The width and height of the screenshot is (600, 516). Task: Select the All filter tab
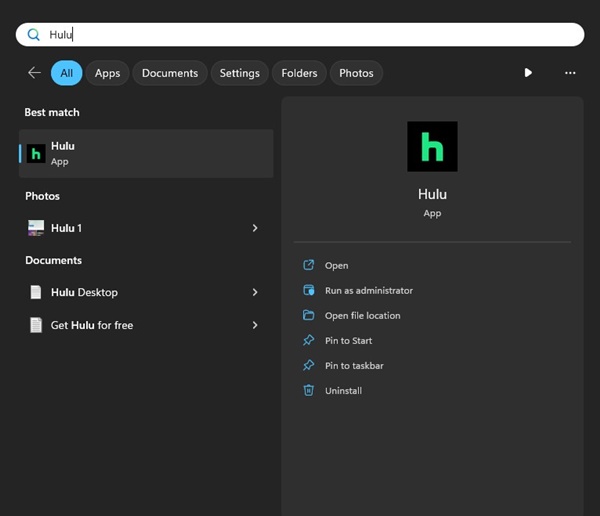67,73
